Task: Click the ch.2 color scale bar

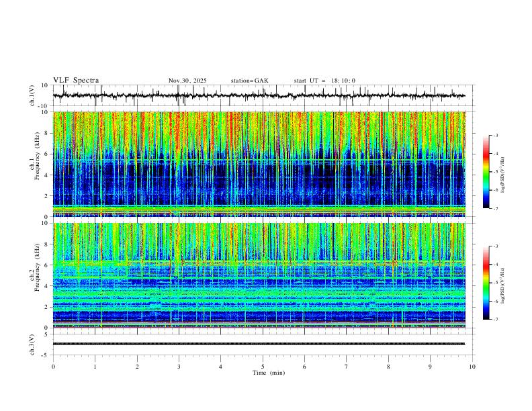Action: [486, 283]
